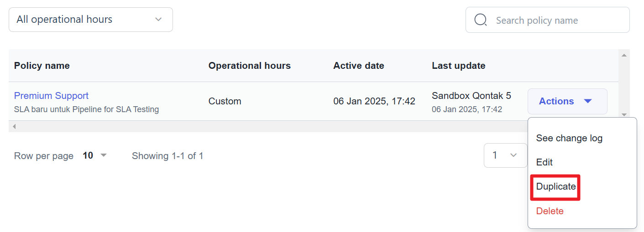Select See change log menu entry
644x232 pixels.
569,138
